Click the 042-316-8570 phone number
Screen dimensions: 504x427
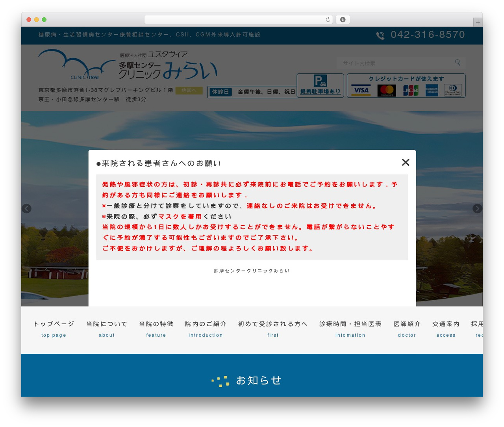coord(428,35)
